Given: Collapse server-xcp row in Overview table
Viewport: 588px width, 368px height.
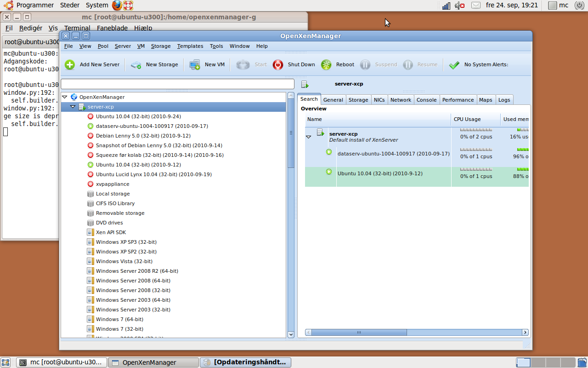Looking at the screenshot, I should point(309,137).
